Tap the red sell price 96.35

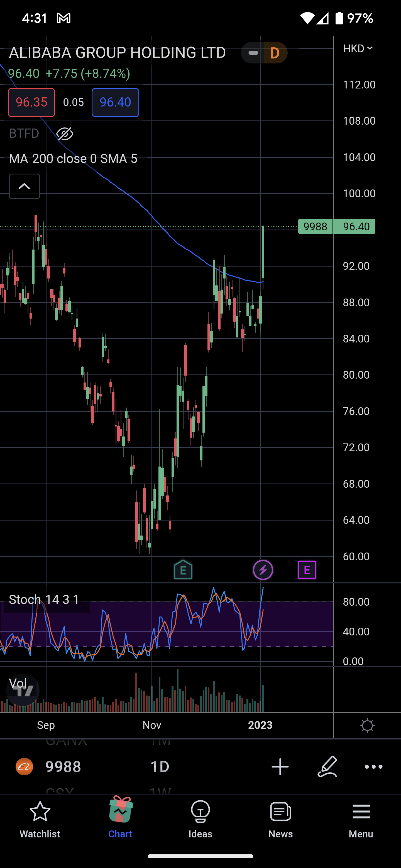[31, 102]
